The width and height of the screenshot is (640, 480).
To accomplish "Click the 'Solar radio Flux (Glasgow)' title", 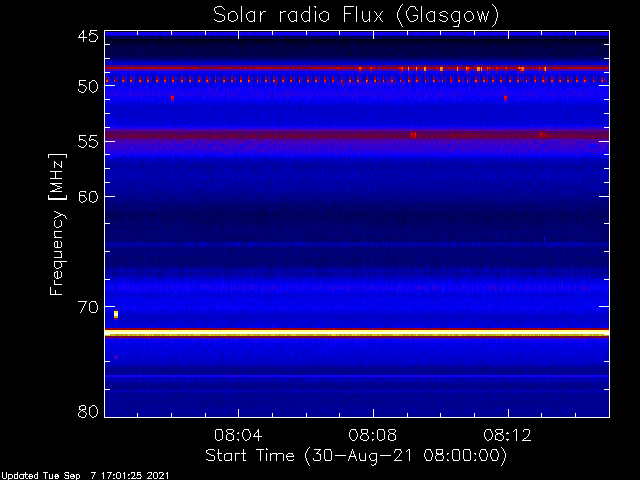I will tap(356, 16).
